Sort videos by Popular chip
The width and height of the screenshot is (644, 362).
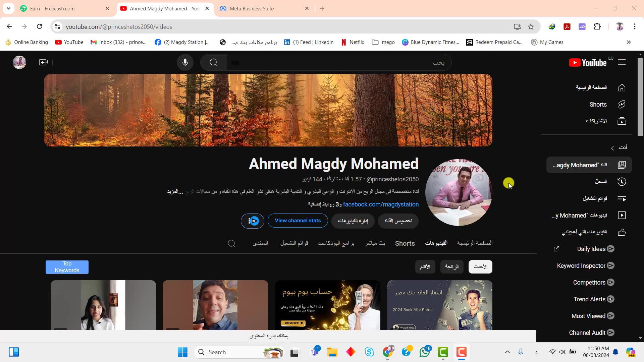pyautogui.click(x=452, y=267)
